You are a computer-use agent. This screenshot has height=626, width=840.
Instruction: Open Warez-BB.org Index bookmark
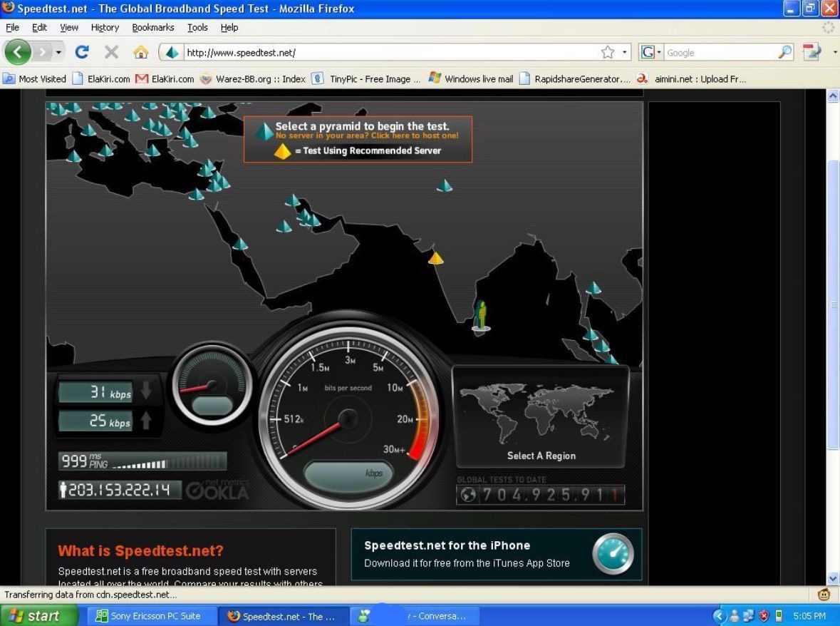click(x=253, y=79)
